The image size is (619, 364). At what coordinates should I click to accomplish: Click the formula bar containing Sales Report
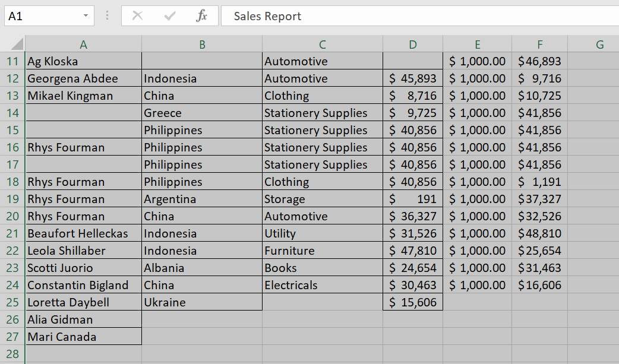click(416, 16)
